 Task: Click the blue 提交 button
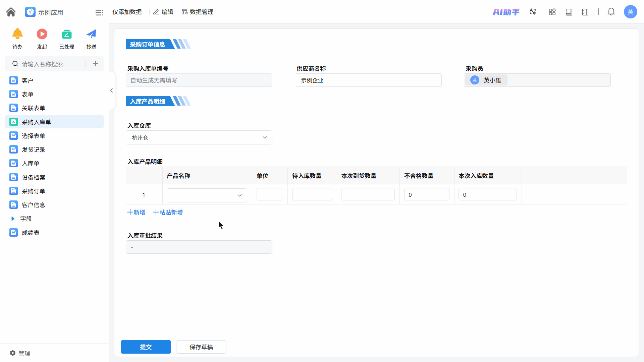pyautogui.click(x=146, y=347)
